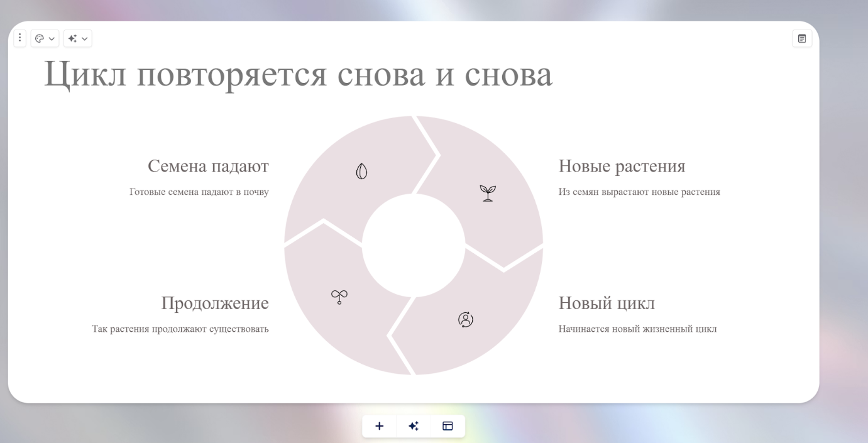Click the plus button to add a card
This screenshot has width=868, height=443.
(x=379, y=426)
